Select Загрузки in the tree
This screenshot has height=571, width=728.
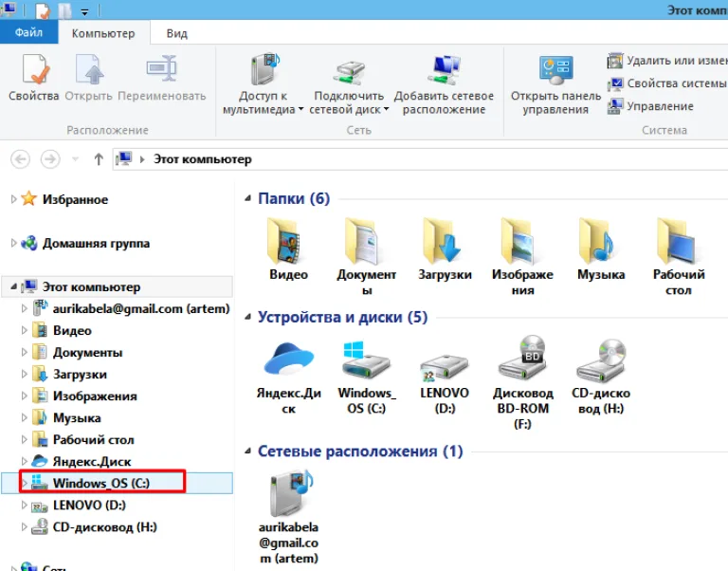coord(80,374)
